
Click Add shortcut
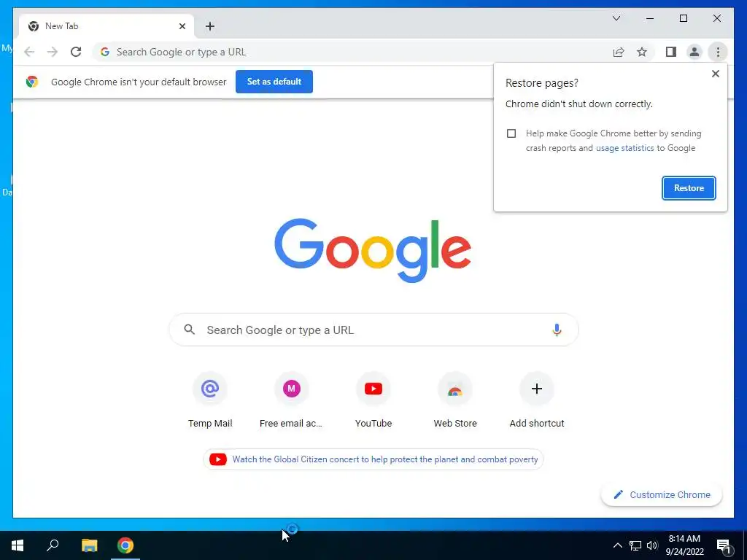tap(537, 401)
